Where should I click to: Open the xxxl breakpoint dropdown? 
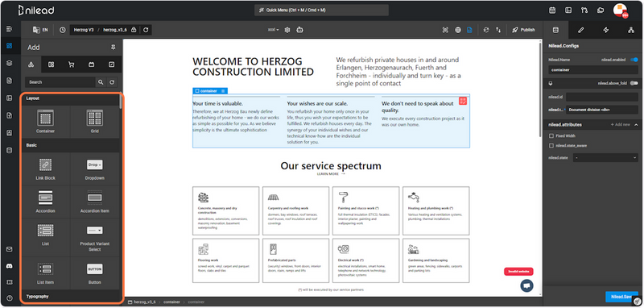[x=274, y=30]
